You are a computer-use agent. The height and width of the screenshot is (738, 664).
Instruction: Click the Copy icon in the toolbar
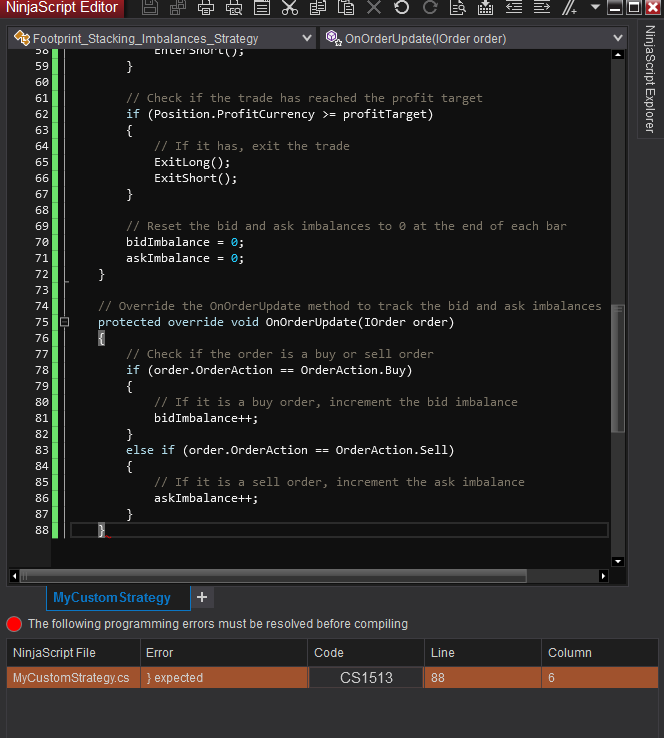pyautogui.click(x=318, y=8)
